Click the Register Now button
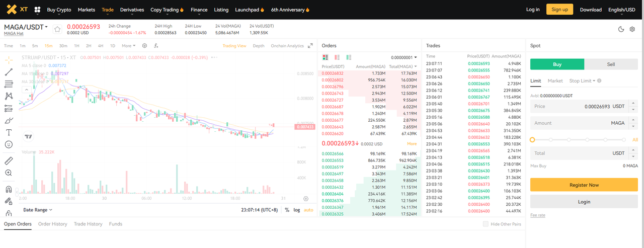Viewport: 644px width, 248px height. point(584,185)
